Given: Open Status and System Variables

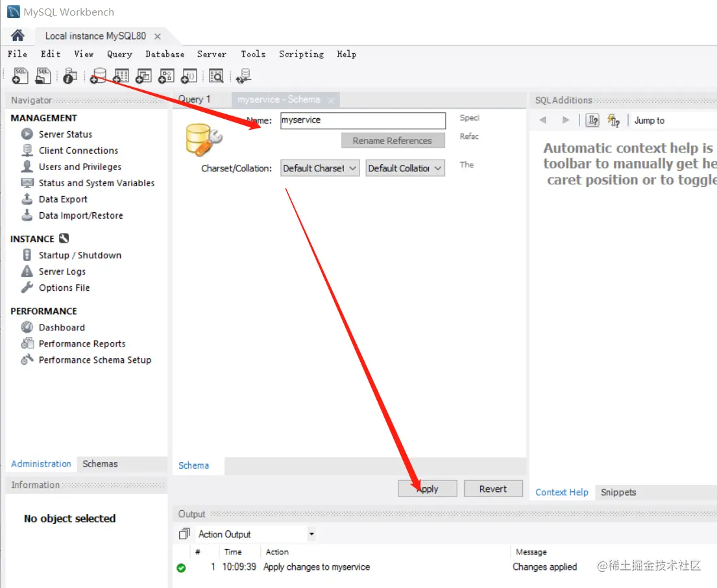Looking at the screenshot, I should pos(97,183).
